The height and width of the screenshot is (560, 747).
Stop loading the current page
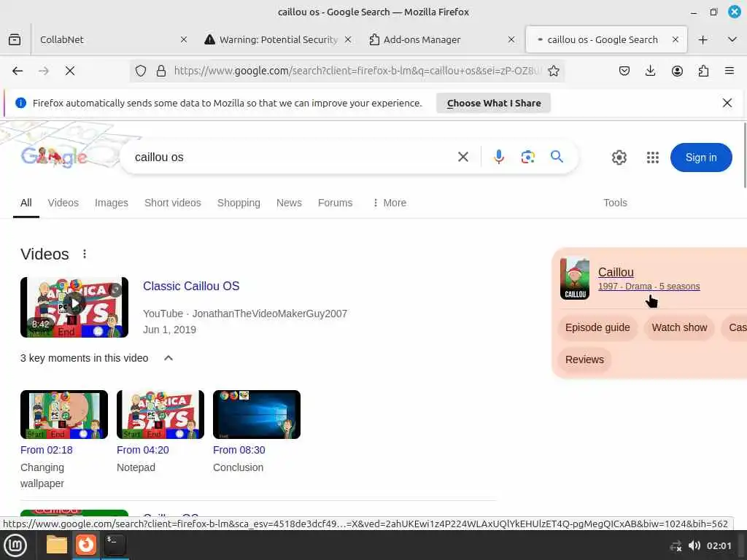pos(70,71)
